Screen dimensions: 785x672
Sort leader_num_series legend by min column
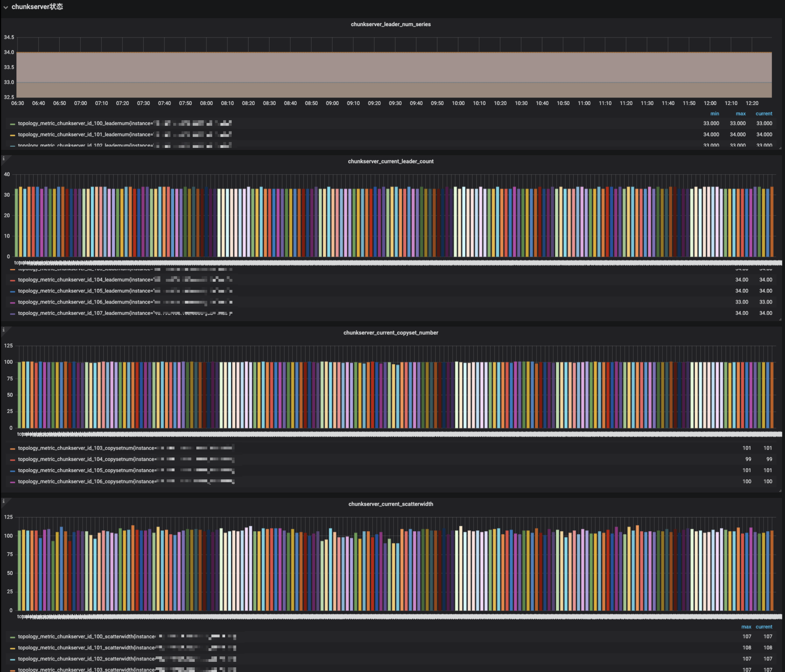click(714, 114)
